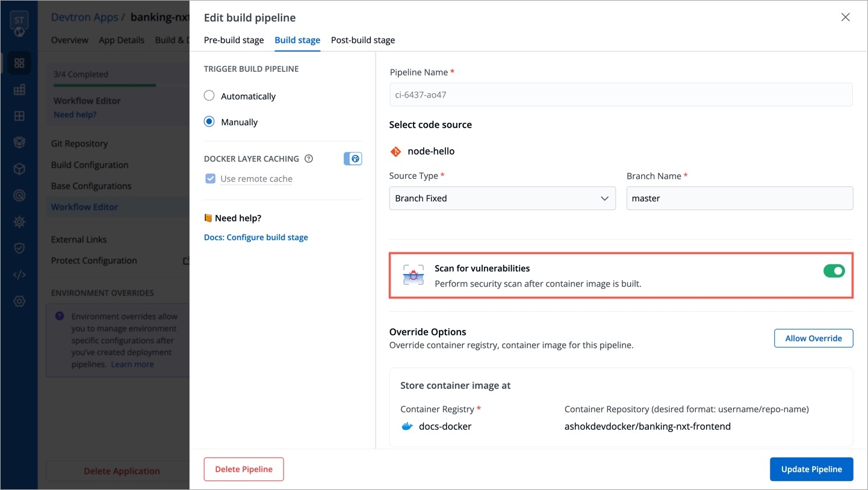The width and height of the screenshot is (868, 490).
Task: Open the Applications grid icon in sidebar
Action: [19, 63]
